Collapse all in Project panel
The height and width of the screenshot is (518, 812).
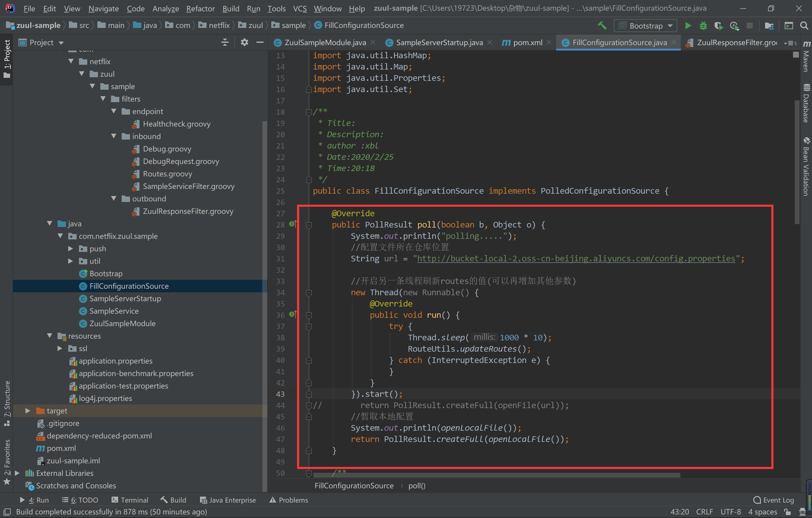tap(225, 42)
